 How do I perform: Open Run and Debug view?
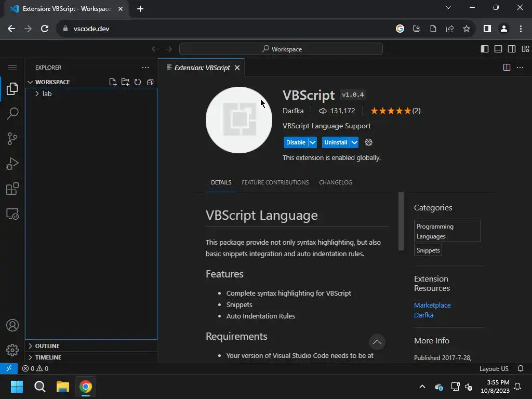tap(12, 164)
